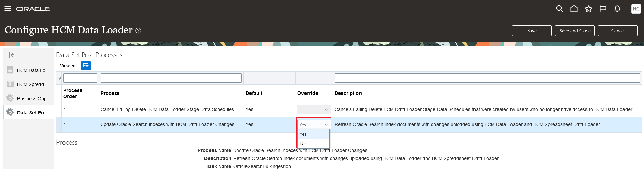This screenshot has width=644, height=187.
Task: Focus the Process Order filter field
Action: pos(80,78)
